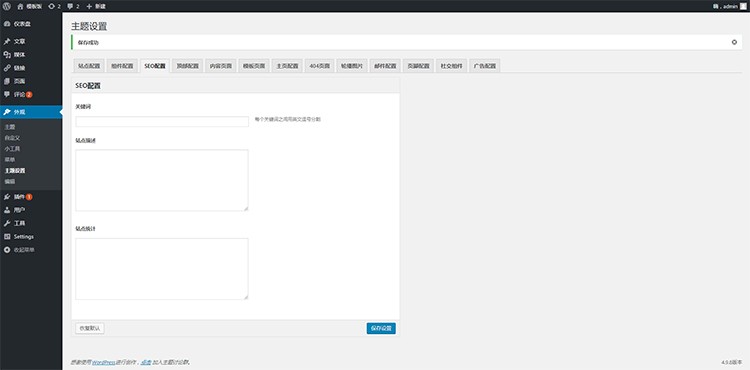
Task: Switch to 广告配置 tab
Action: coord(485,66)
